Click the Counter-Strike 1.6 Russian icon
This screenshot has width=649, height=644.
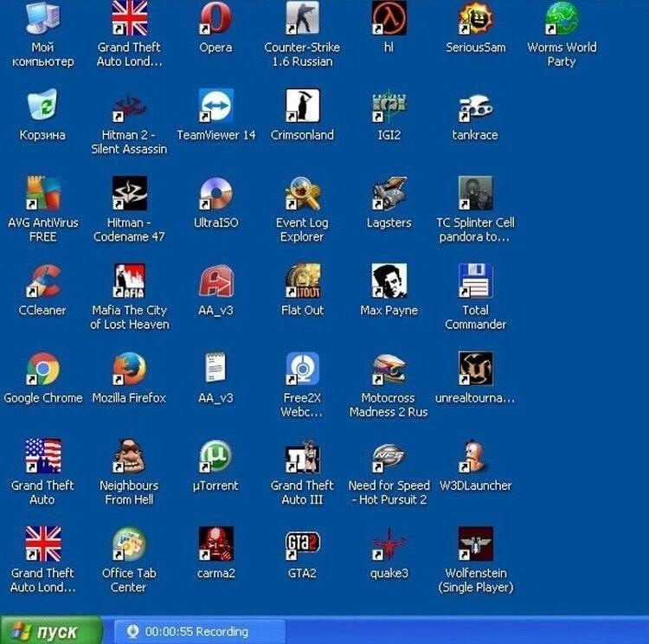(x=302, y=19)
